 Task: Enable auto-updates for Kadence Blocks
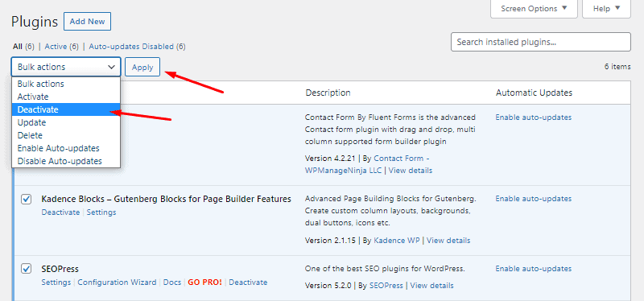[533, 199]
